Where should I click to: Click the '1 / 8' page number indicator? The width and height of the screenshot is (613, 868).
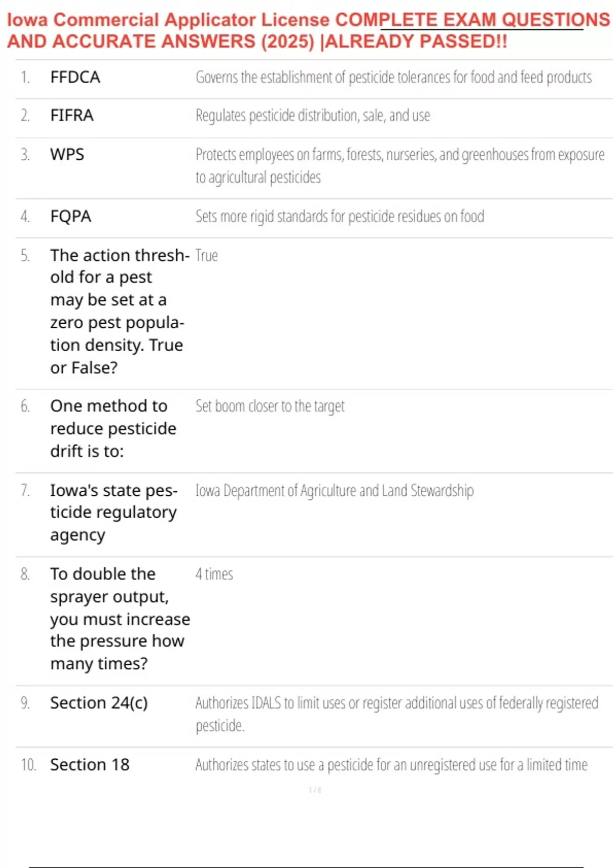315,790
